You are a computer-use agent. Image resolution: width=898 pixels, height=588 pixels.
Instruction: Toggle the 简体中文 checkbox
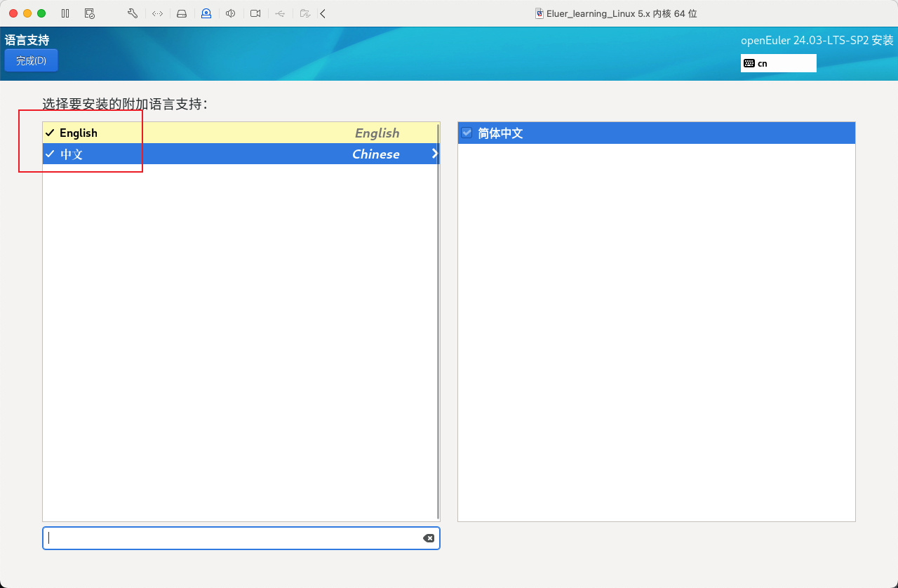coord(467,133)
